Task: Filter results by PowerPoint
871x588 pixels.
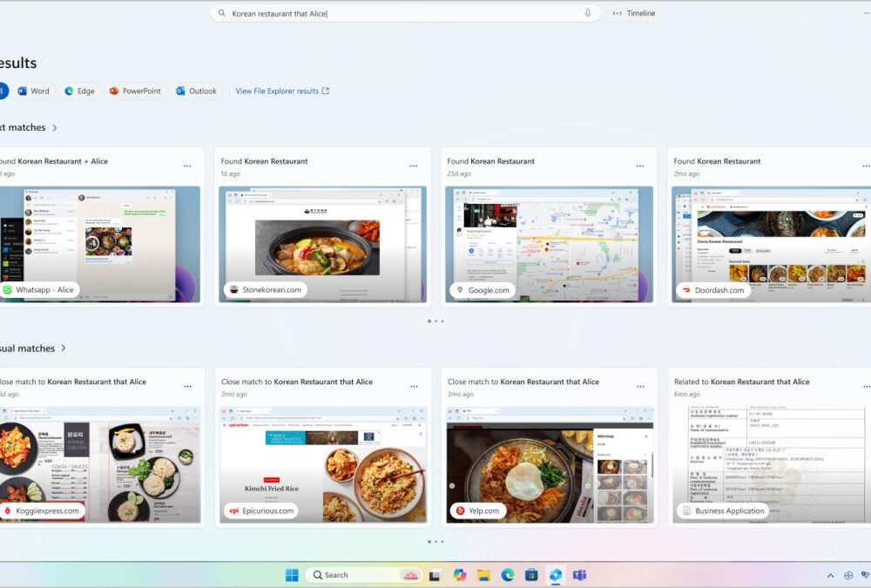Action: point(135,91)
